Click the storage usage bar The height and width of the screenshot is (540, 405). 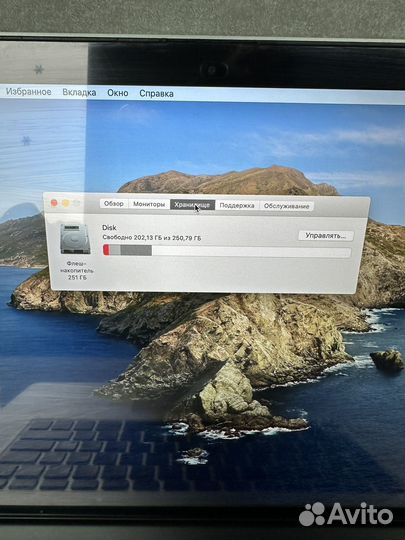pos(227,251)
